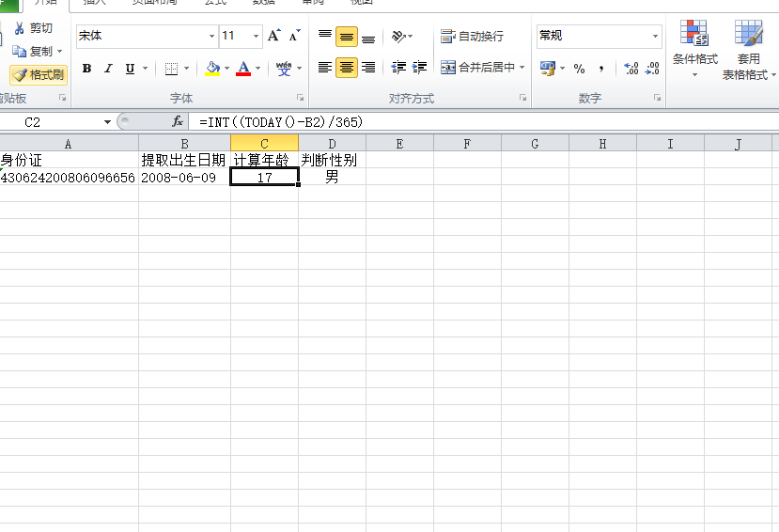Screen dimensions: 779x532
Task: Click the Format Painter (格式刷) button
Action: click(x=39, y=75)
